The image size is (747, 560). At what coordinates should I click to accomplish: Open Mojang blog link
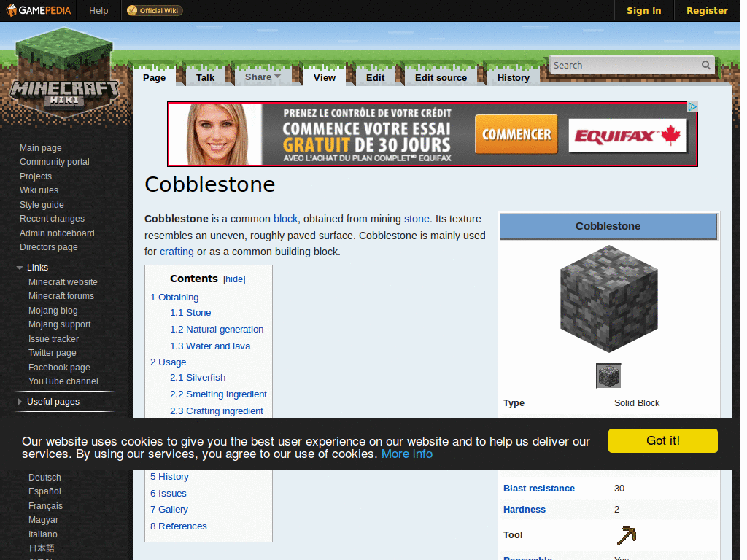[x=53, y=311]
